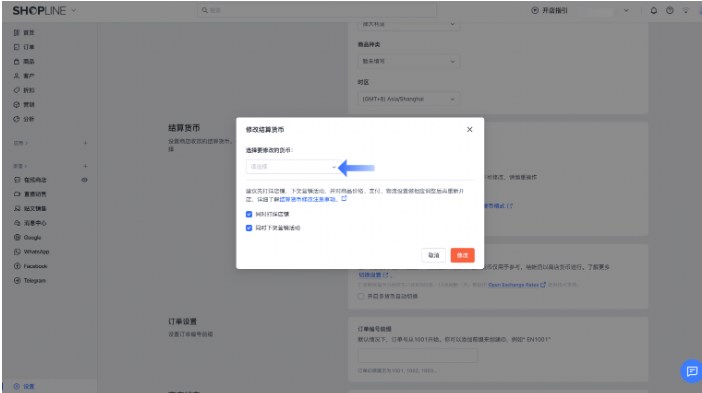Expand the SHOPLINE store switcher arrow

click(73, 10)
